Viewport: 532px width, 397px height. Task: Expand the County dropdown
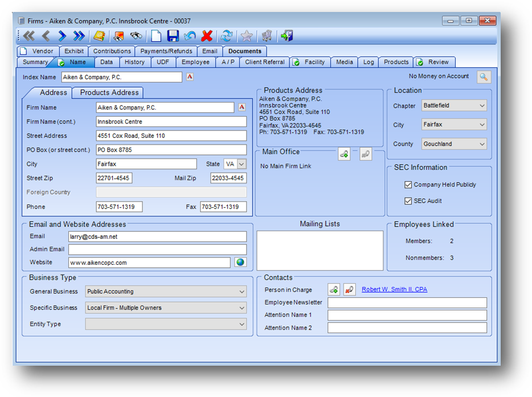pos(482,144)
